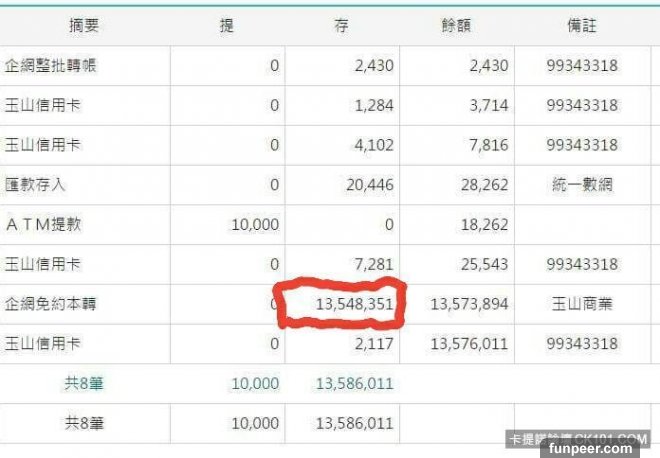Select the 統一數網 remark cell

pos(582,185)
